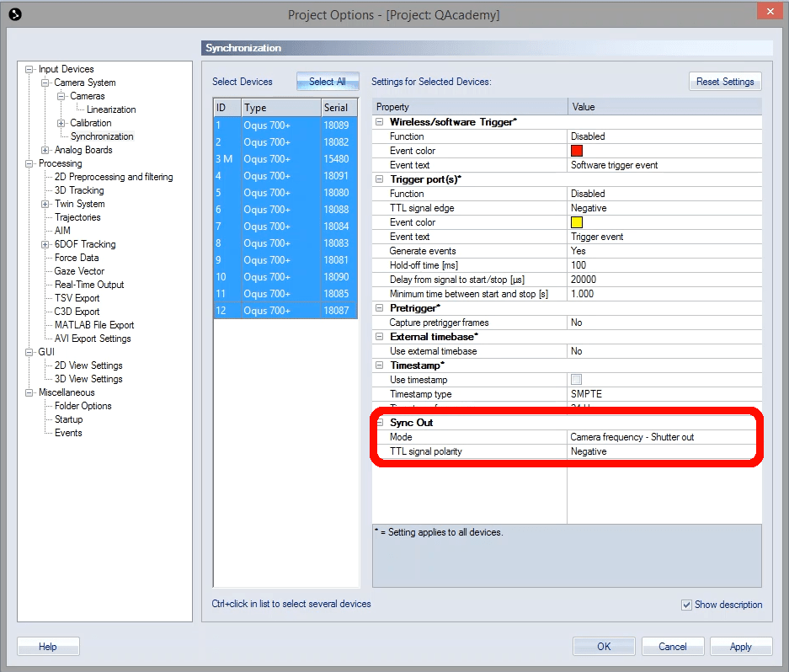Select Folder Options in the tree

coord(83,406)
